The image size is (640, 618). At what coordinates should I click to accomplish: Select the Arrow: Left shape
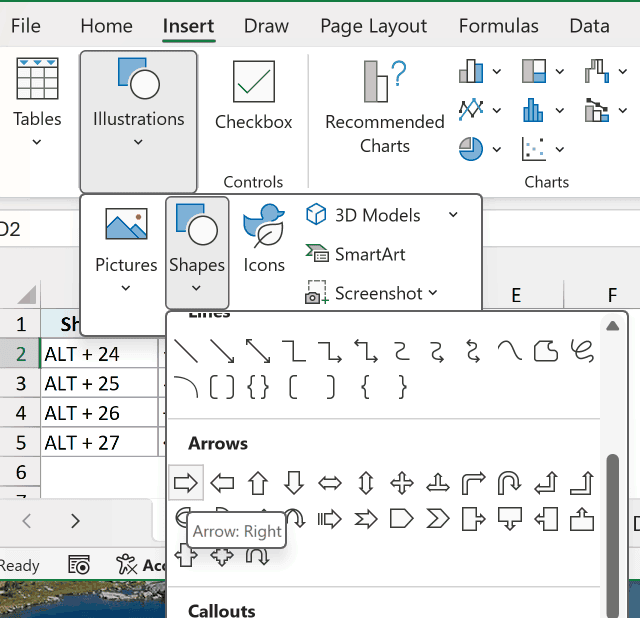[222, 483]
